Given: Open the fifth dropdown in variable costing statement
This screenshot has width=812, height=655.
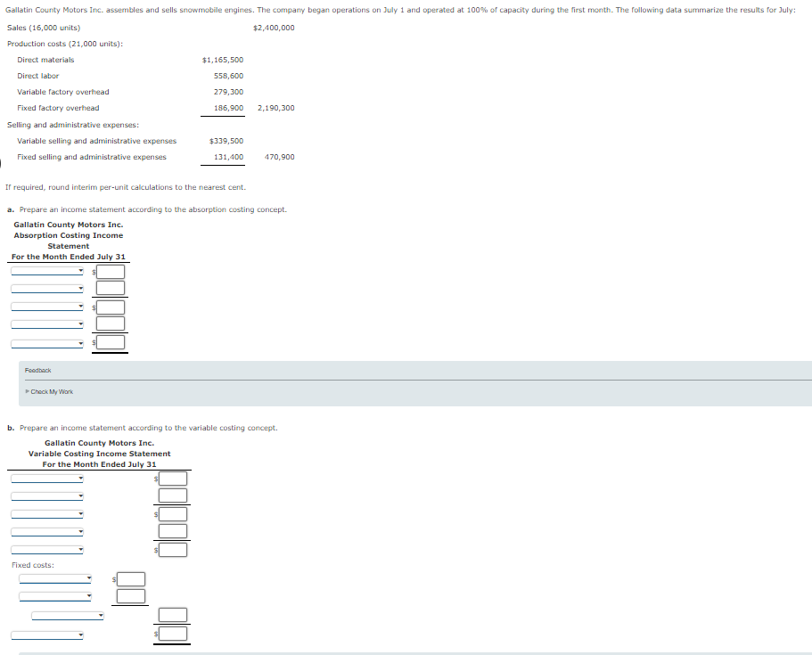Looking at the screenshot, I should click(x=45, y=549).
